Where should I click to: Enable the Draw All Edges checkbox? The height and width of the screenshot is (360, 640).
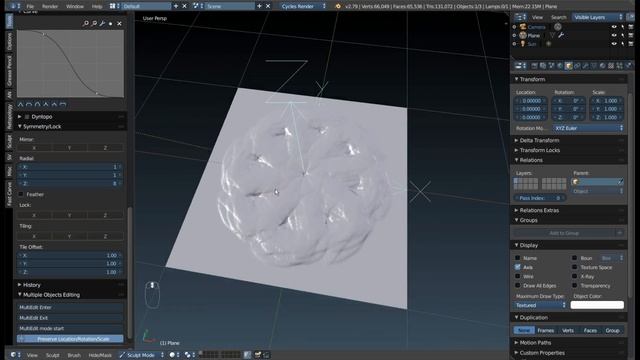coord(518,286)
